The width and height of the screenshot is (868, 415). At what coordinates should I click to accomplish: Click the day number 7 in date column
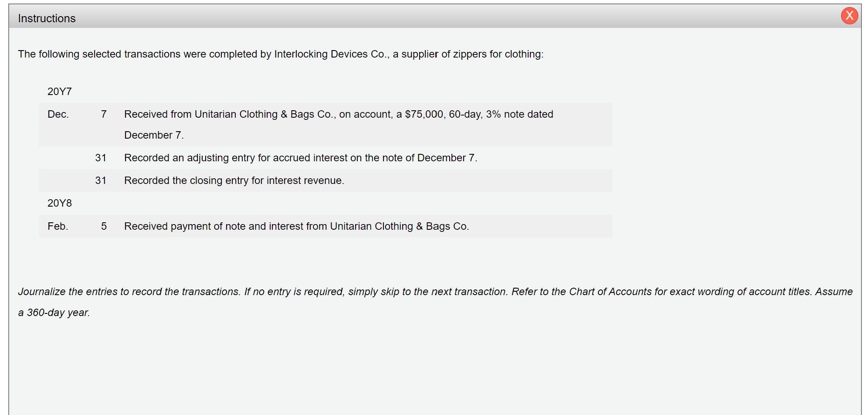tap(104, 114)
